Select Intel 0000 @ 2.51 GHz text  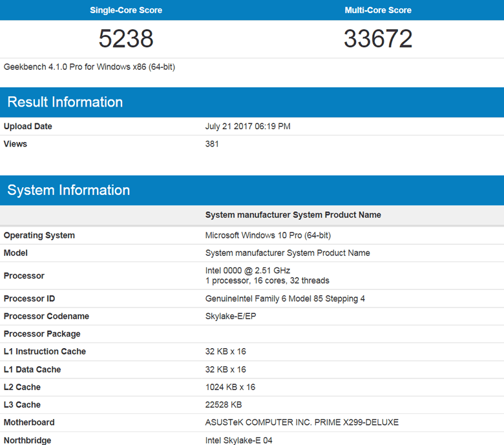point(247,271)
